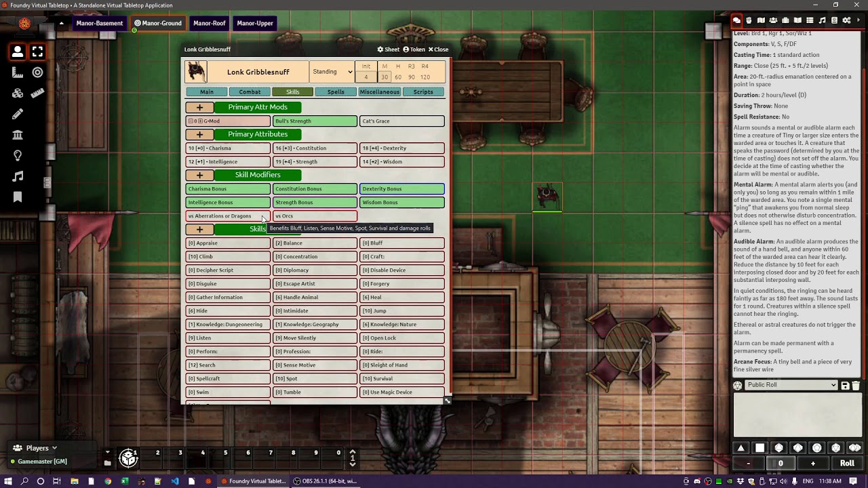
Task: Expand the Skills section plus button
Action: 199,229
